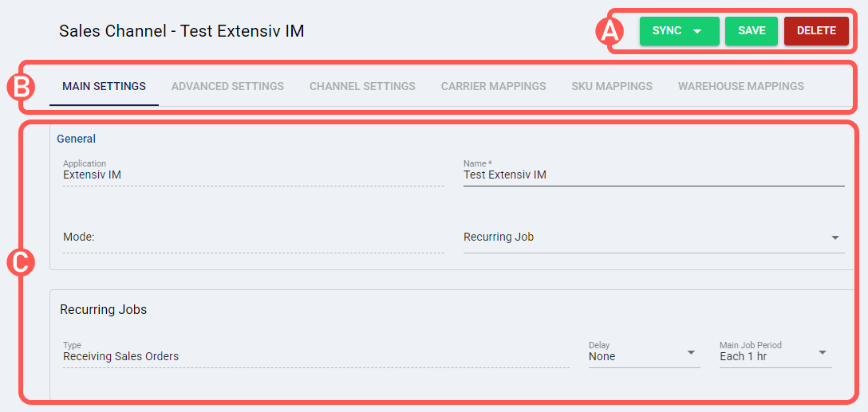Go to the Carrier Mappings tab
Image resolution: width=868 pixels, height=412 pixels.
point(493,87)
